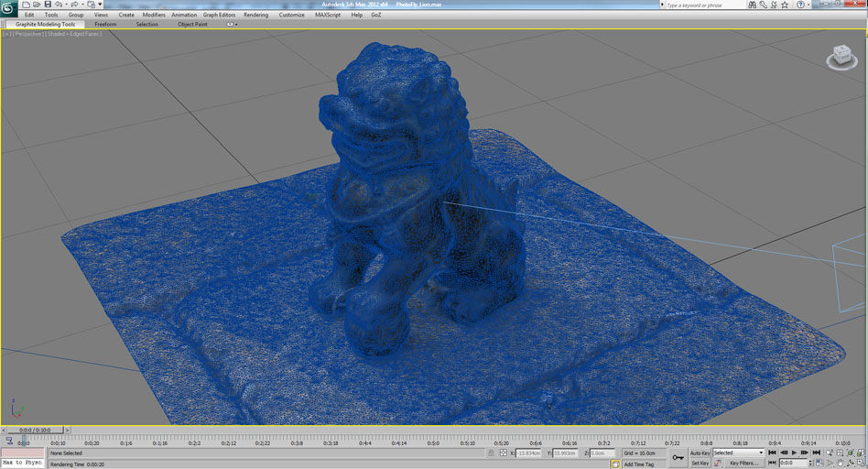The image size is (868, 469).
Task: Click the time slider right arrow
Action: click(68, 430)
